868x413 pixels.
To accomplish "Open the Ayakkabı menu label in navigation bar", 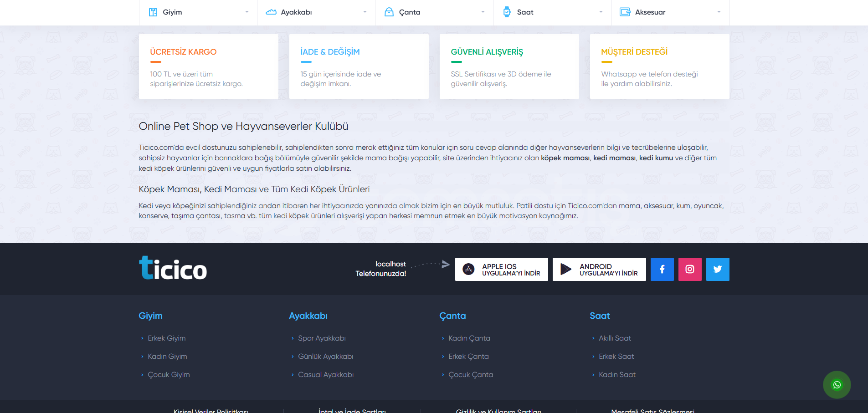I will point(296,12).
